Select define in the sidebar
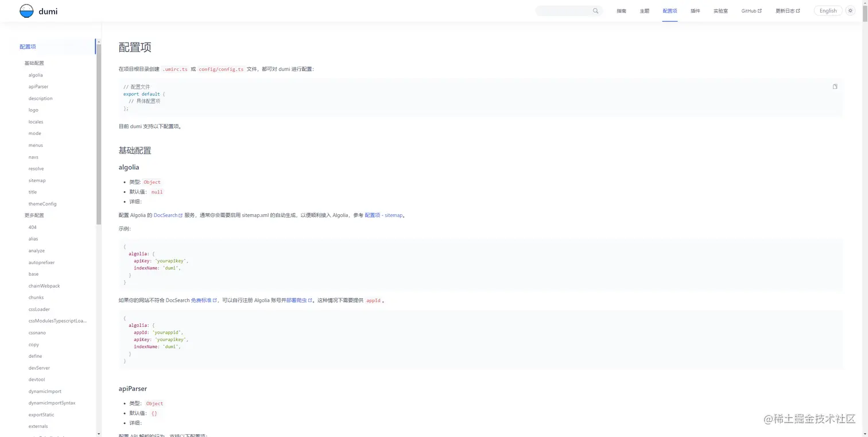The image size is (868, 437). coord(35,356)
